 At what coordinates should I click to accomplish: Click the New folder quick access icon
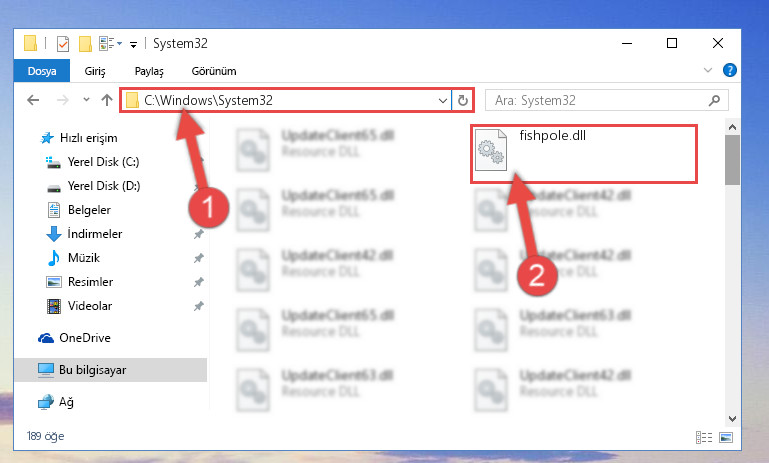tap(85, 44)
